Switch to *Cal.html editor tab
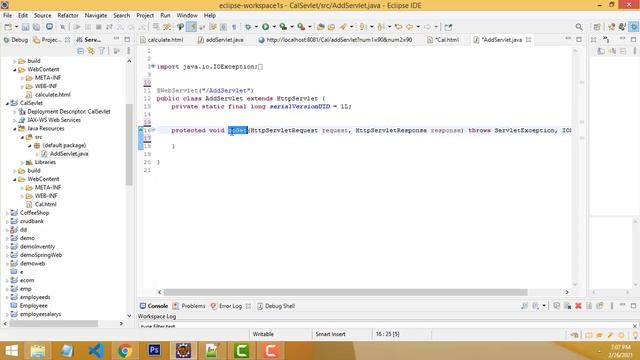640x360 pixels. click(x=443, y=40)
